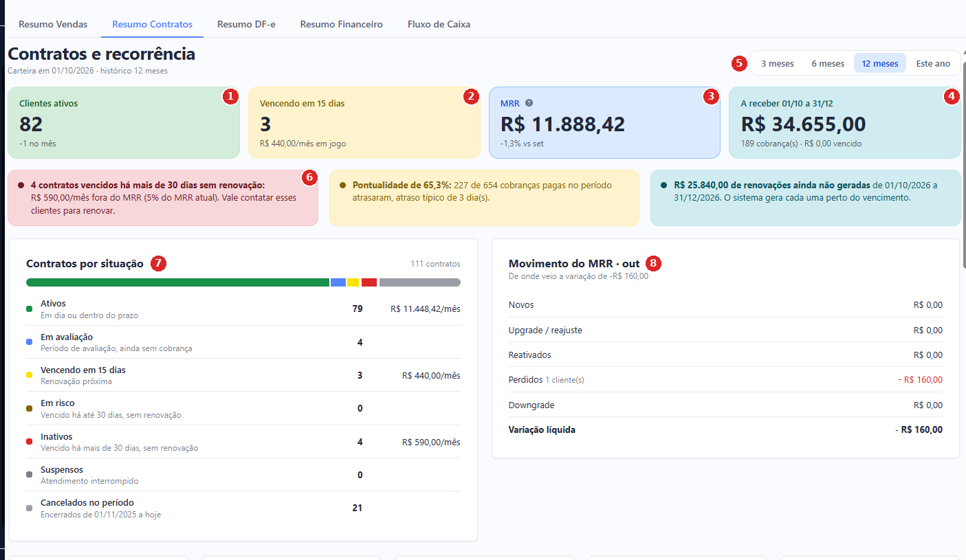Click the 111 contratos total label

(x=435, y=264)
